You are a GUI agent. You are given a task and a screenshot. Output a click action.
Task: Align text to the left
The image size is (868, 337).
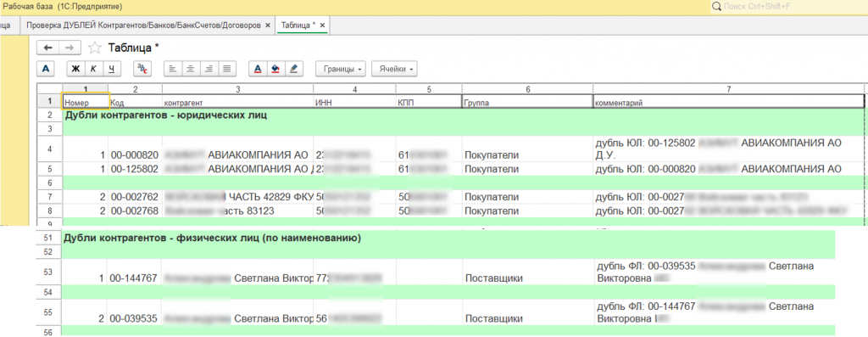click(172, 69)
